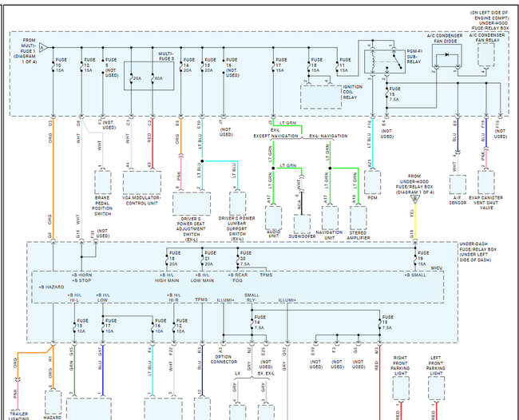This screenshot has height=420, width=519.
Task: Select the 'BRAKE PEDAL POSITION SWITCH' label
Action: [x=102, y=206]
